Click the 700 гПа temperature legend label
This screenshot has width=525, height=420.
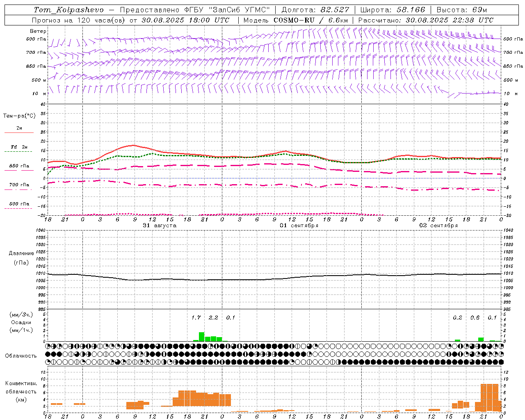click(19, 185)
